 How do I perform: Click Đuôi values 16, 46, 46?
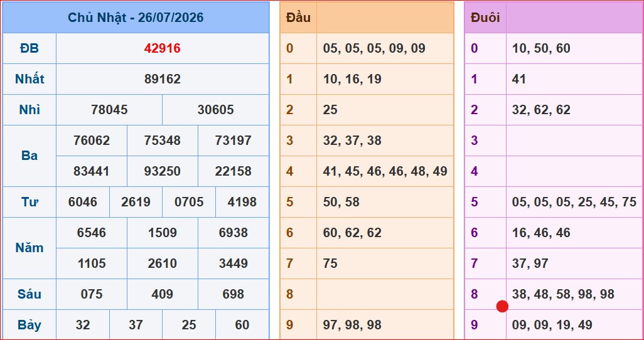(541, 233)
